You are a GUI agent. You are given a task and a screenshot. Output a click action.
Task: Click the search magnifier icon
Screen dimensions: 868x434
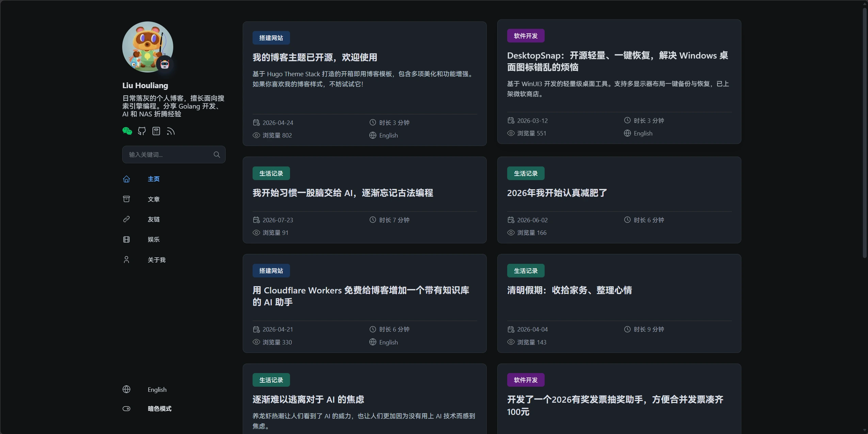(217, 155)
